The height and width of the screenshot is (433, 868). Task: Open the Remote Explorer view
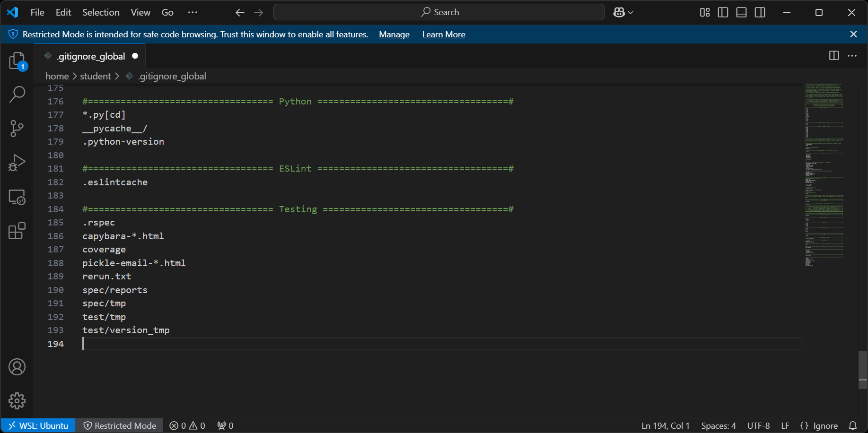(x=17, y=197)
